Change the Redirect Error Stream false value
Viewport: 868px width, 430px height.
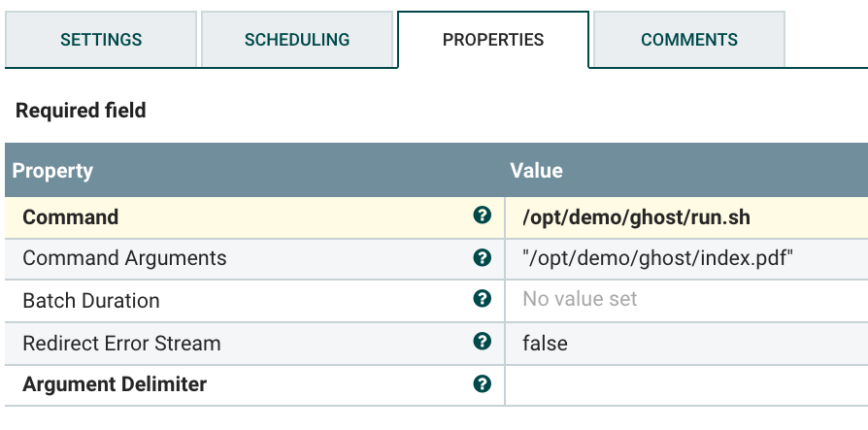(545, 343)
